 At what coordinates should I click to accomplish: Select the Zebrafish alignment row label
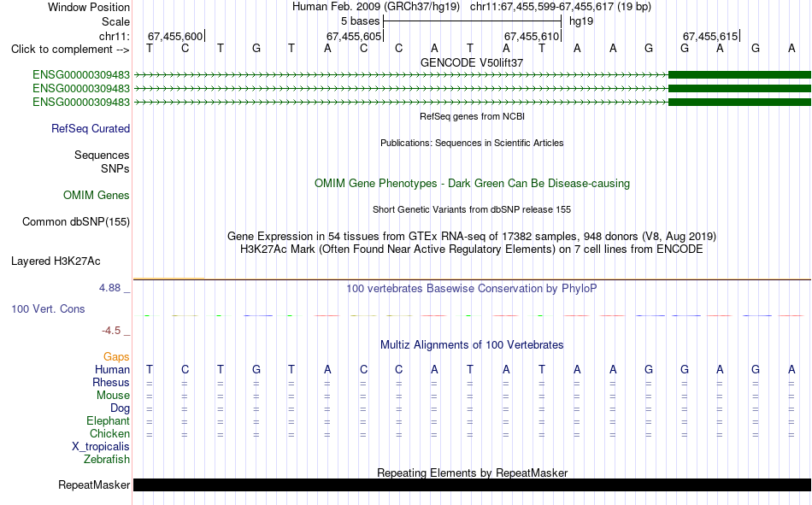point(107,460)
